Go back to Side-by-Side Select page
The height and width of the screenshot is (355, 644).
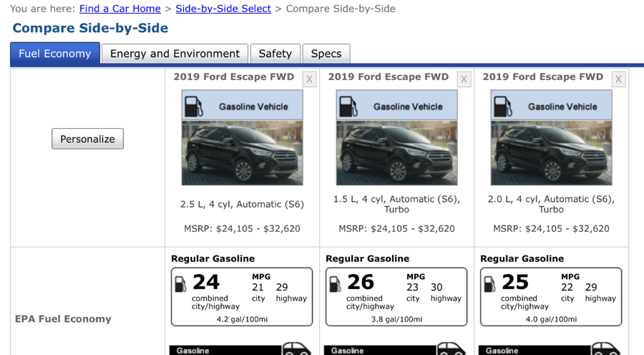(223, 9)
